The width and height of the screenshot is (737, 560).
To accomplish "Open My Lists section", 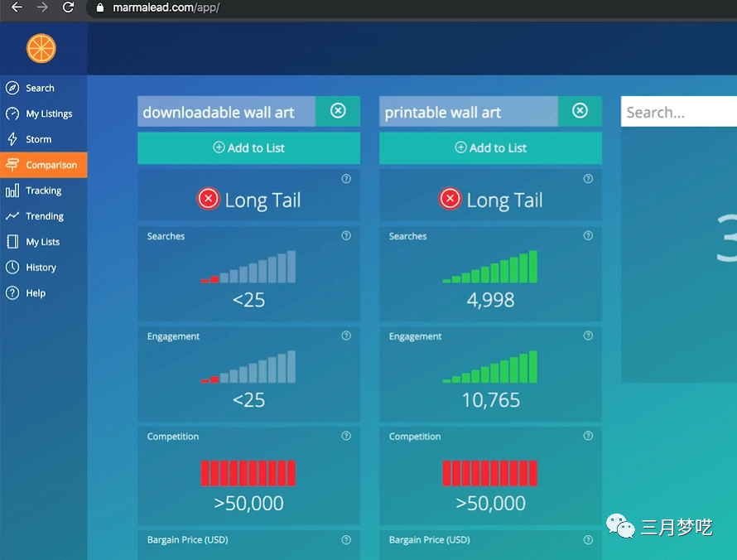I will 43,242.
